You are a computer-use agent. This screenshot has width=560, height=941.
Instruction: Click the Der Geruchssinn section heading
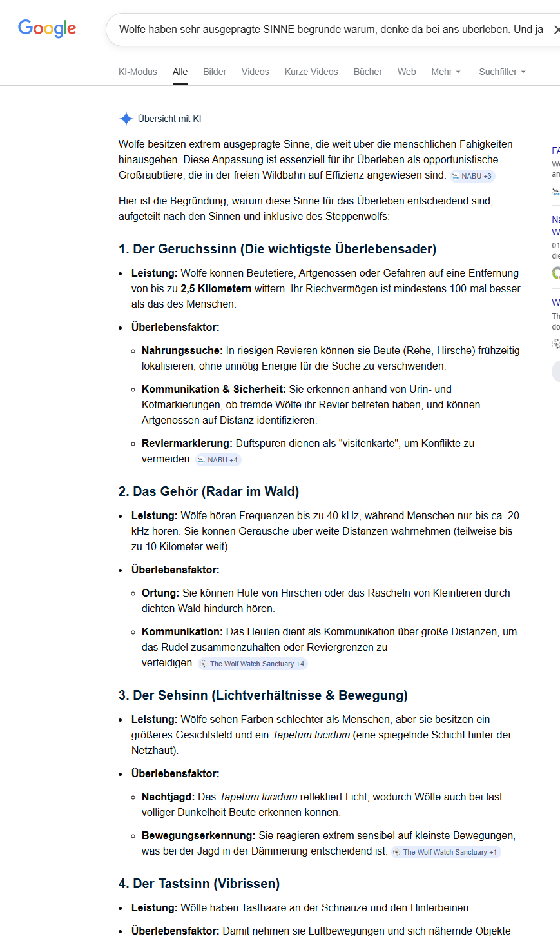pyautogui.click(x=277, y=249)
